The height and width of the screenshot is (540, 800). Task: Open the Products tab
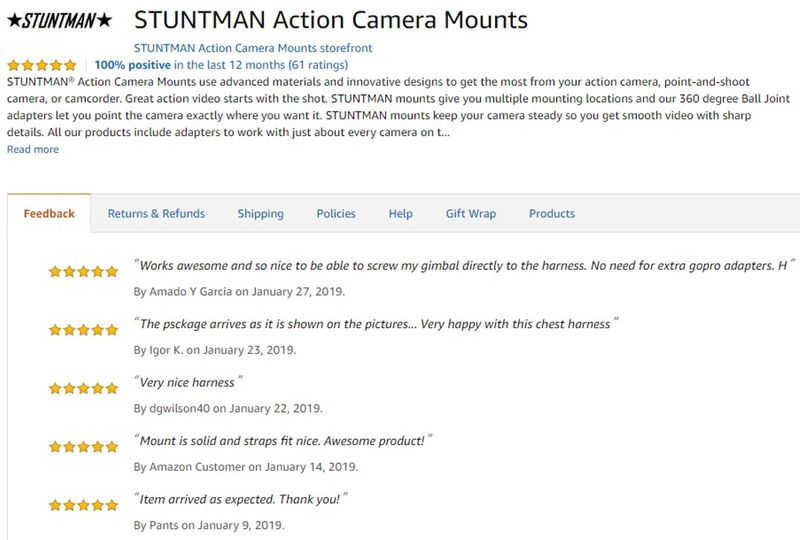click(x=552, y=213)
